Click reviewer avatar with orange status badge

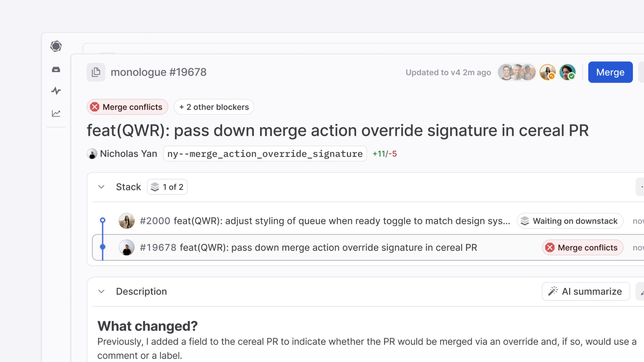pyautogui.click(x=547, y=72)
